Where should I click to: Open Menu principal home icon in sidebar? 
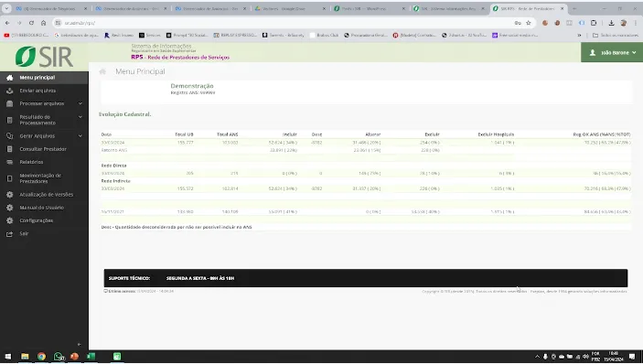9,78
